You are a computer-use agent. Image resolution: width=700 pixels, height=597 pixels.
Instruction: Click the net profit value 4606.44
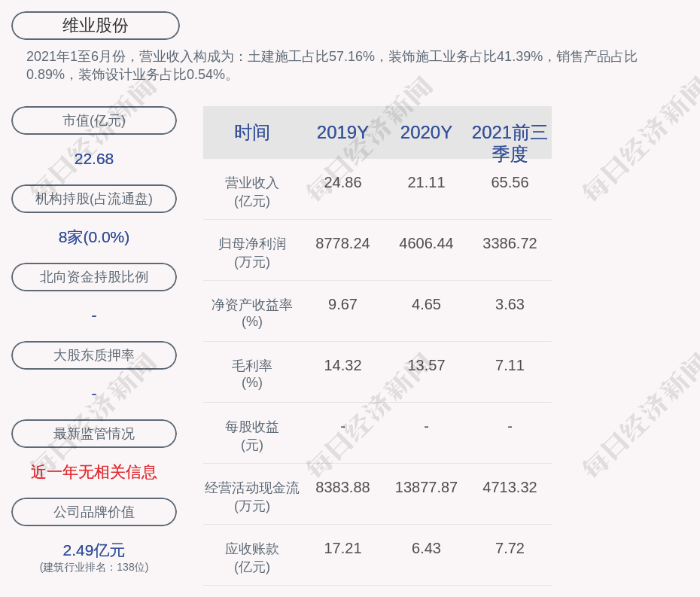(426, 243)
